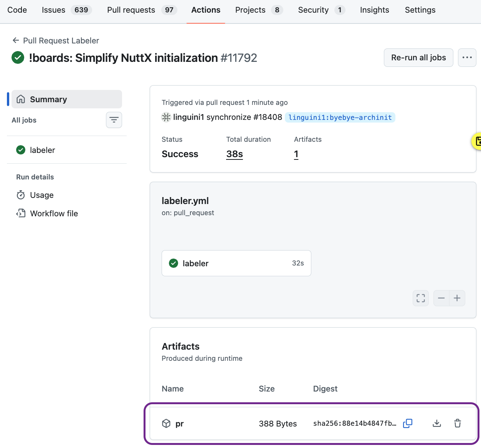Click the package icon beside pr artifact
This screenshot has width=481, height=448.
pyautogui.click(x=166, y=423)
